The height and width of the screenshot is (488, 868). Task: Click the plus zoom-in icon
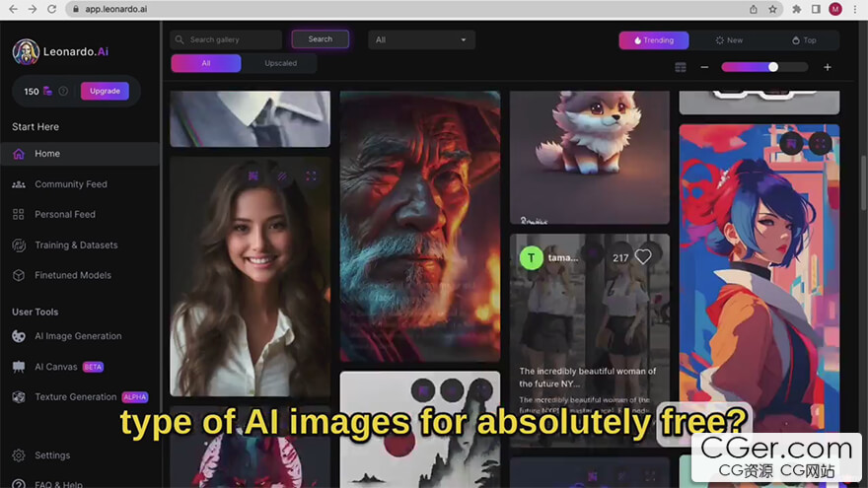[x=827, y=67]
